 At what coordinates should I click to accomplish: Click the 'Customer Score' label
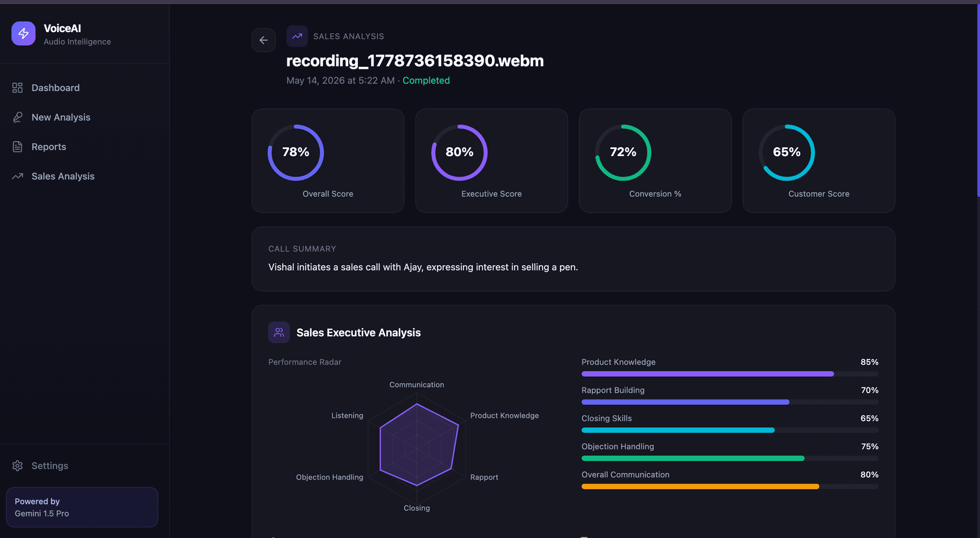tap(819, 194)
